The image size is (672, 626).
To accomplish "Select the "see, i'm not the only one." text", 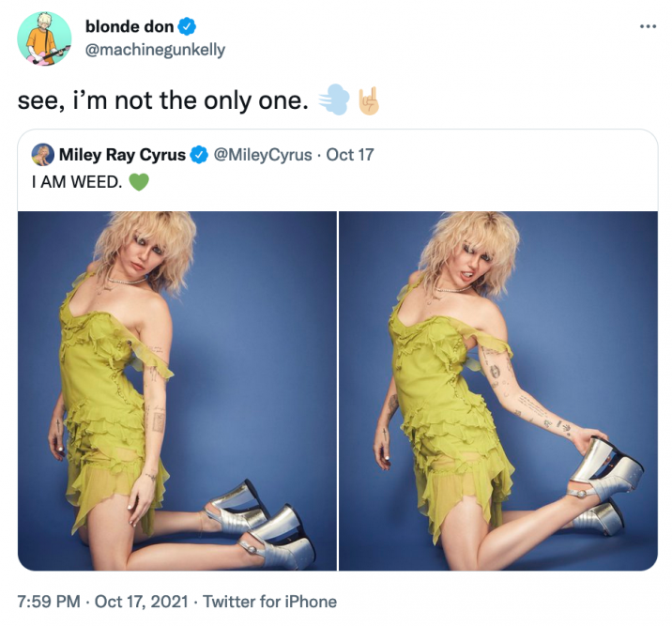I will click(x=163, y=100).
